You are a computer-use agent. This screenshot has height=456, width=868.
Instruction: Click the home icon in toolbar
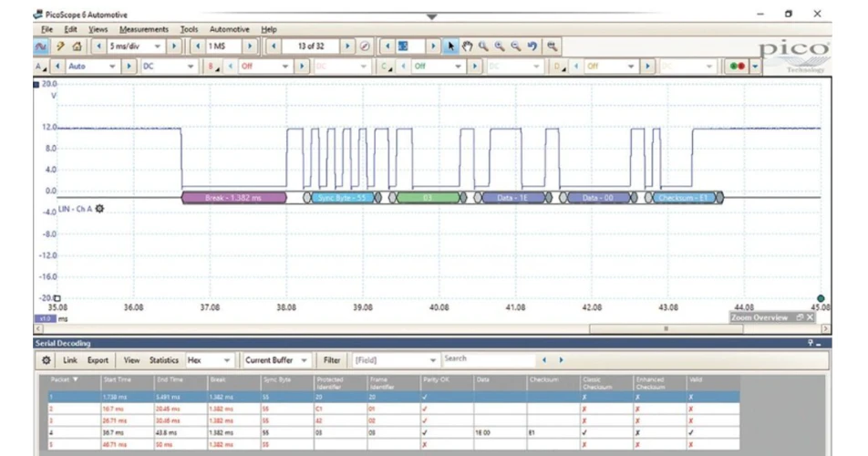pyautogui.click(x=77, y=47)
